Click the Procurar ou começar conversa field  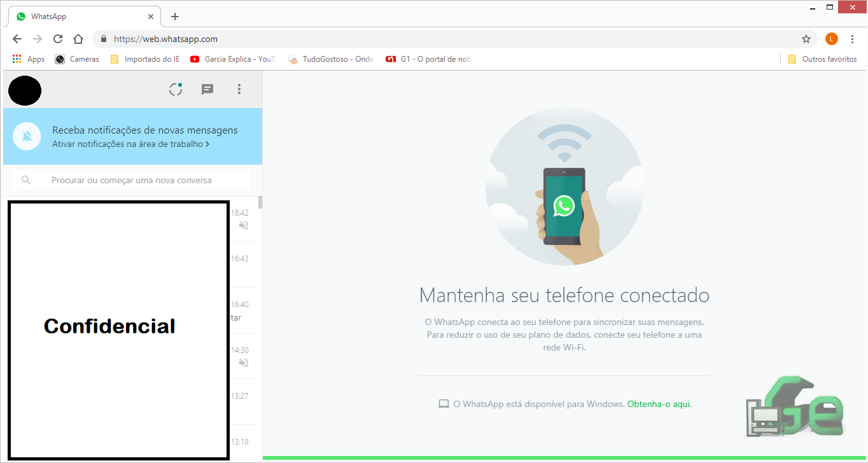132,180
